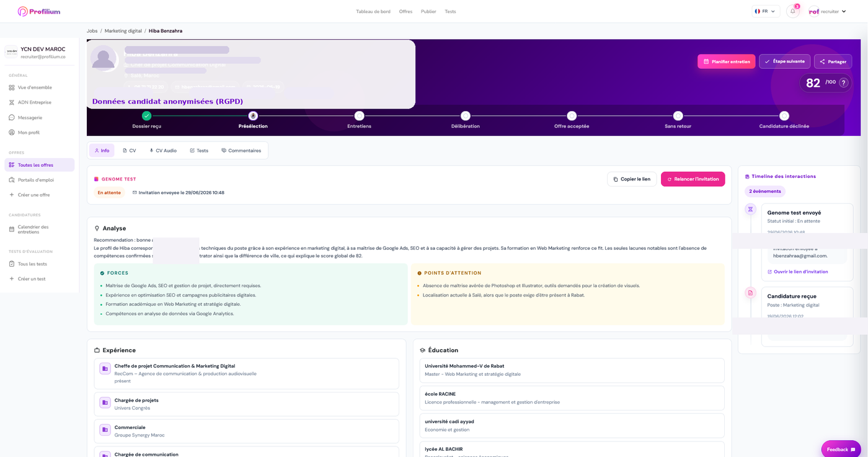Open Offres in top navigation
This screenshot has width=868, height=457.
point(405,11)
